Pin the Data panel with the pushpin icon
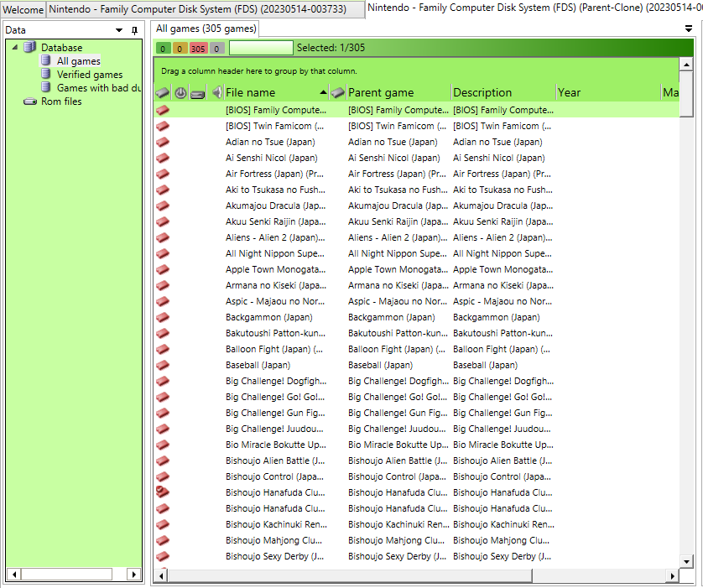Screen dimensions: 703x588 point(134,30)
